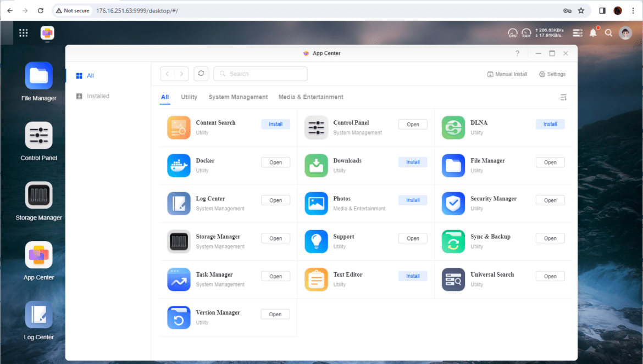Click Manual Install
Screen dimensions: 643x364
[x=507, y=74]
